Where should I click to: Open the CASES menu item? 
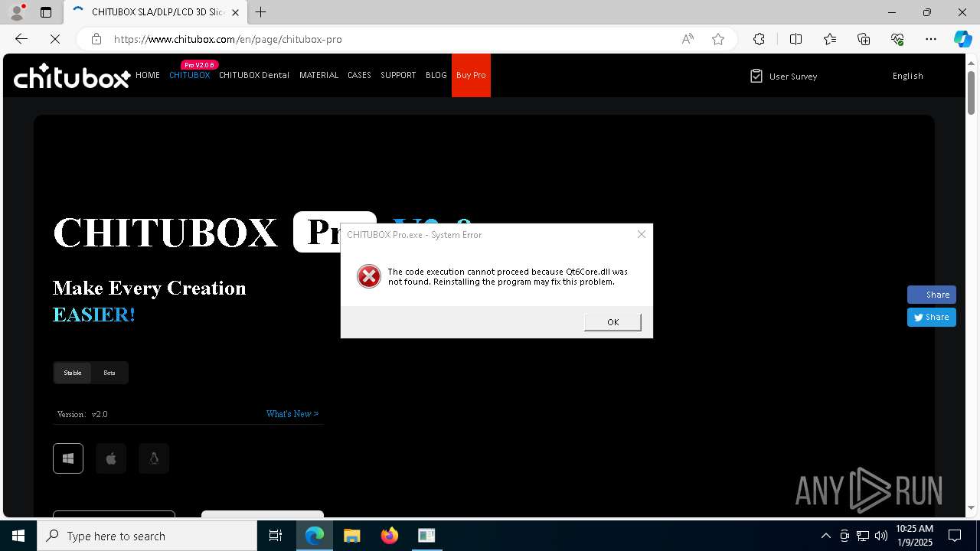(359, 75)
